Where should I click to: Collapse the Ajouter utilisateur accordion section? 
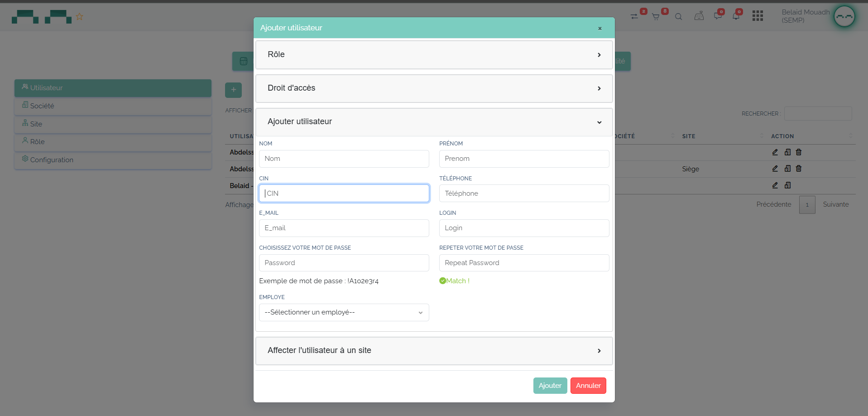[434, 122]
